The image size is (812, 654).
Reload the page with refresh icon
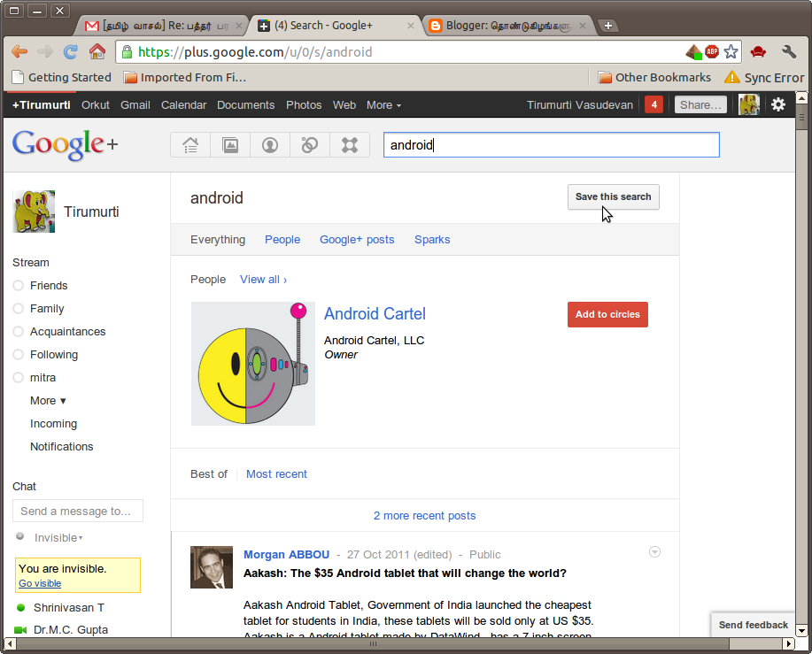pos(71,51)
